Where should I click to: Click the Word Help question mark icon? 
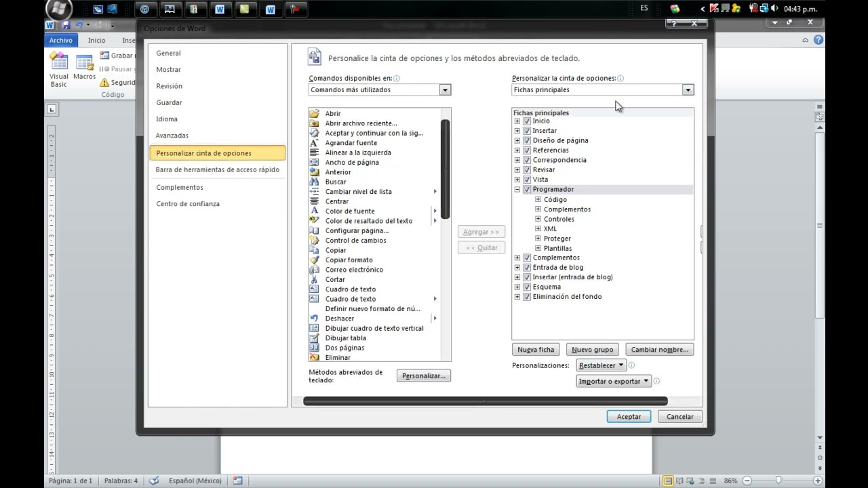pos(818,40)
